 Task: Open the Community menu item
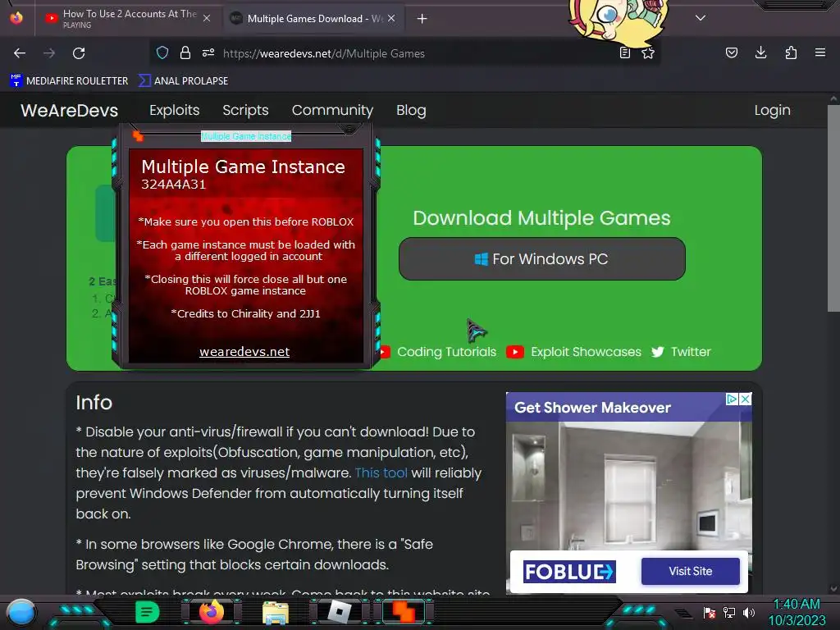click(x=332, y=111)
